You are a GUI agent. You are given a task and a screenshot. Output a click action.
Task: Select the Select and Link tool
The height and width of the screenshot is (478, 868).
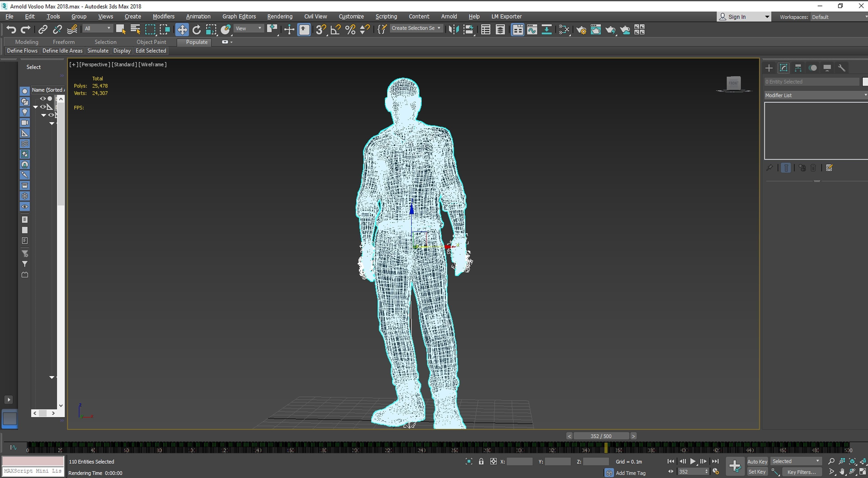click(43, 30)
